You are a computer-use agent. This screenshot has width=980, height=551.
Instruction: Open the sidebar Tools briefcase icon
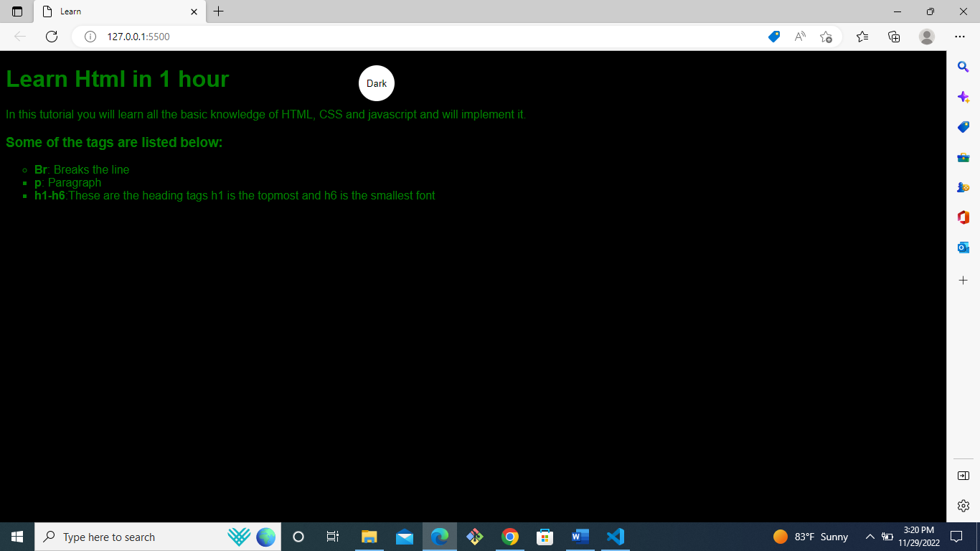[963, 157]
